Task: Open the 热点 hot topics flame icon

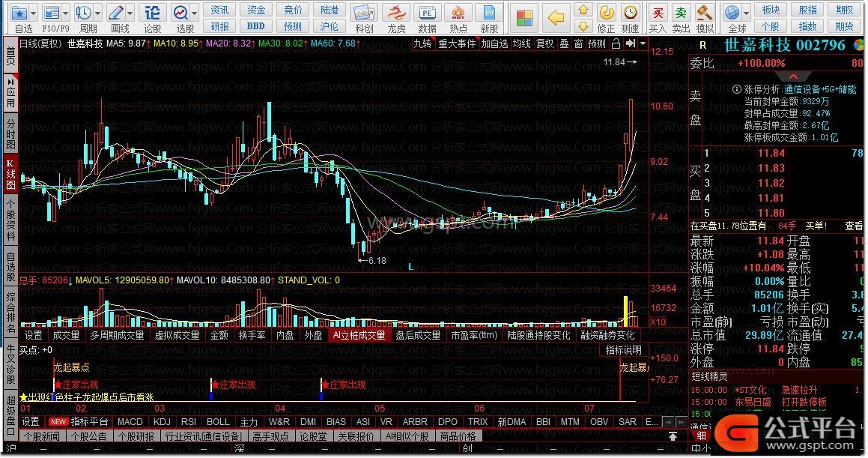Action: tap(458, 12)
